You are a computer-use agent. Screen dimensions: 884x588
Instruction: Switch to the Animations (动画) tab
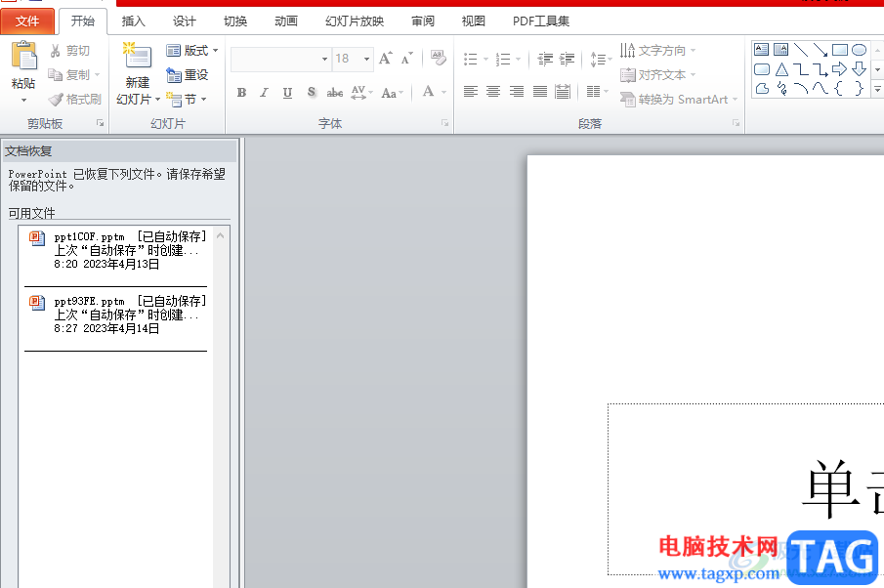click(286, 21)
